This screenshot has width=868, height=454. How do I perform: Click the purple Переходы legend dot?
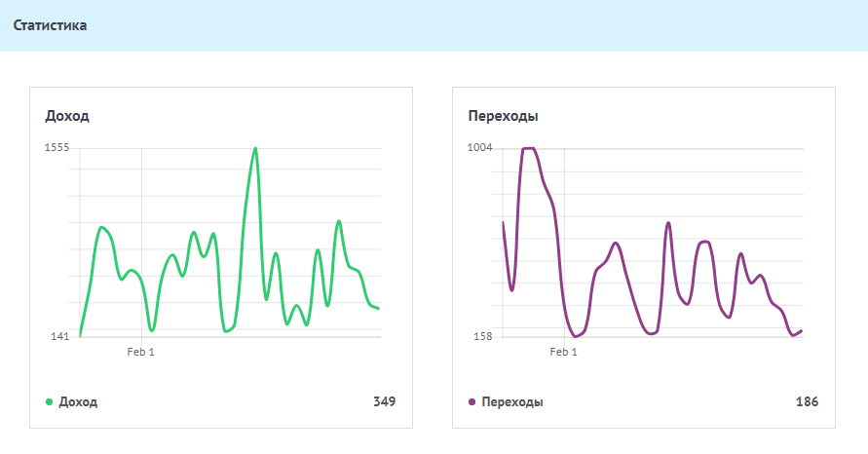[472, 401]
